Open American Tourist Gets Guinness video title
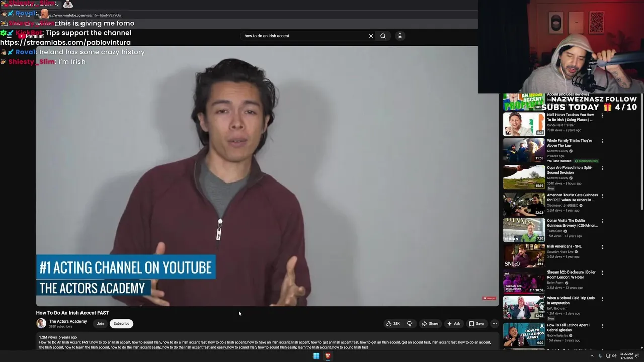 tap(573, 197)
